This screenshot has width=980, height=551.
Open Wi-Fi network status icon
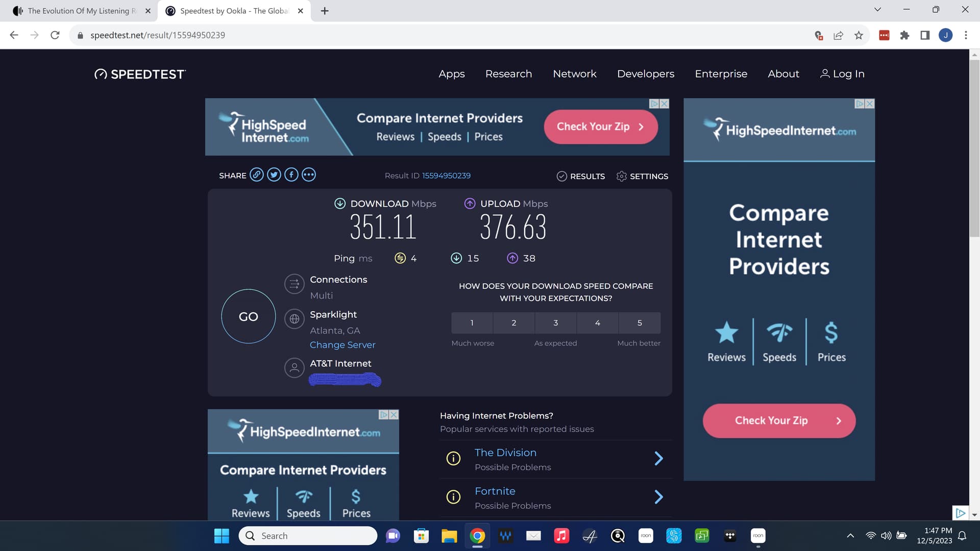coord(871,536)
